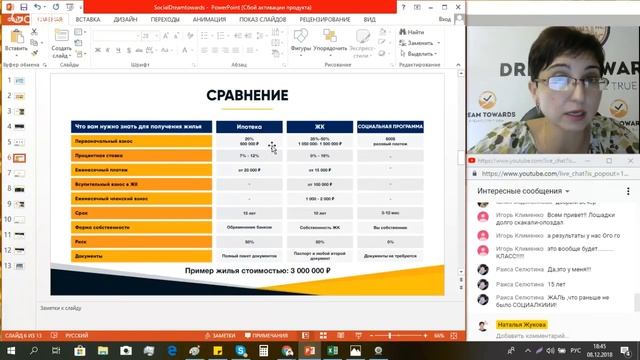Open PowerPoint help question mark
Screen dimensions: 640x360
[x=403, y=7]
